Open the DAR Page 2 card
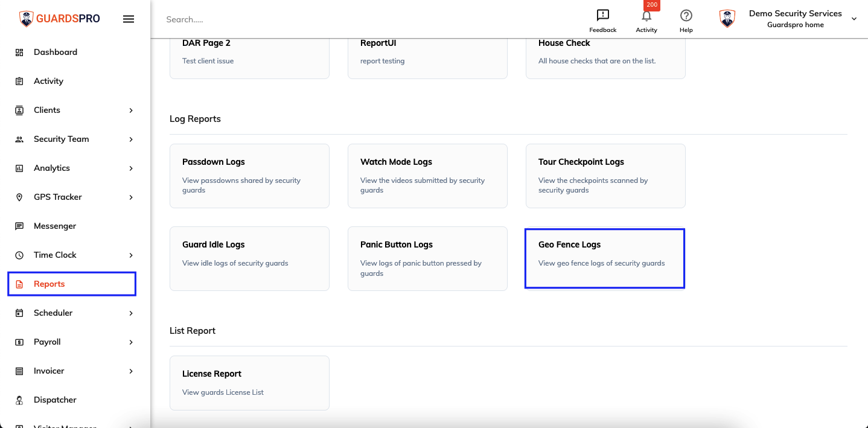Image resolution: width=868 pixels, height=428 pixels. (x=249, y=58)
